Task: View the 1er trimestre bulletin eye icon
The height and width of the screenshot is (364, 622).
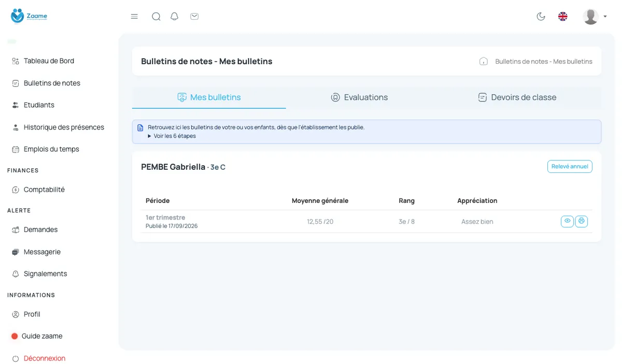Action: pos(568,221)
